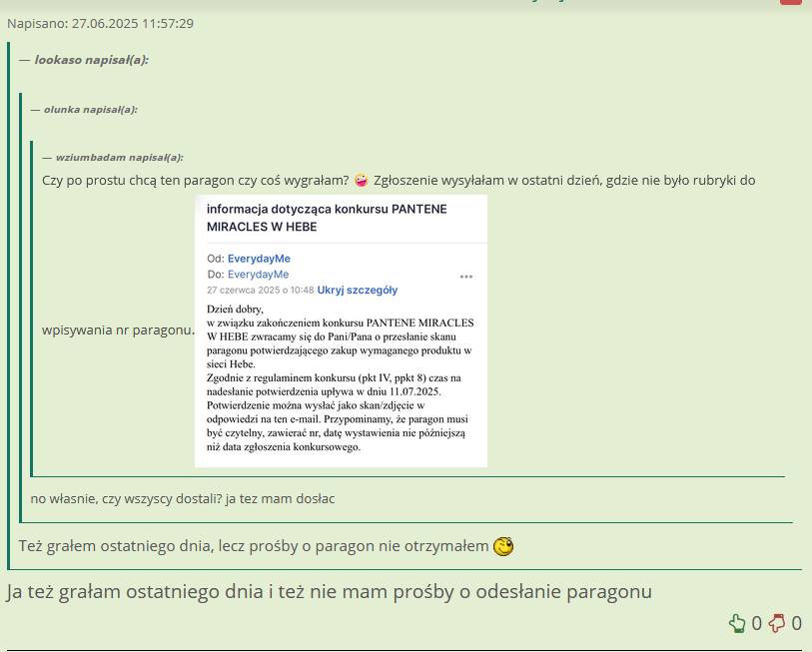Click the red thumbs-down dislike icon
The image size is (812, 652).
pos(777,624)
